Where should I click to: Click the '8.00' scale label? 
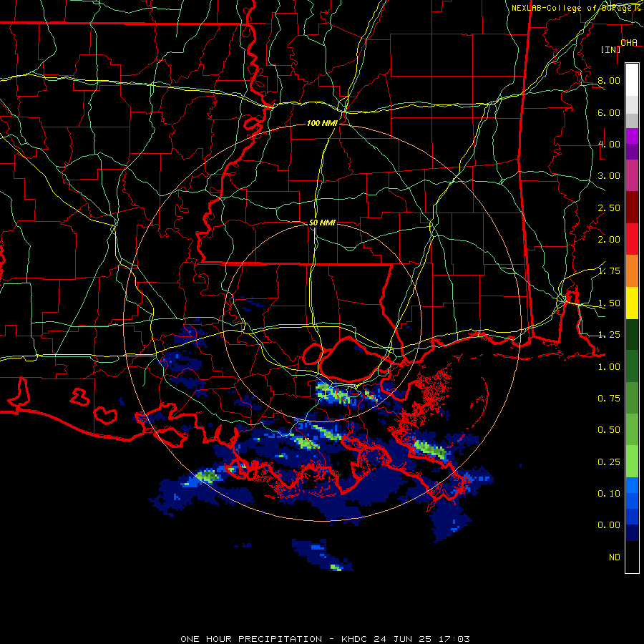tap(609, 80)
